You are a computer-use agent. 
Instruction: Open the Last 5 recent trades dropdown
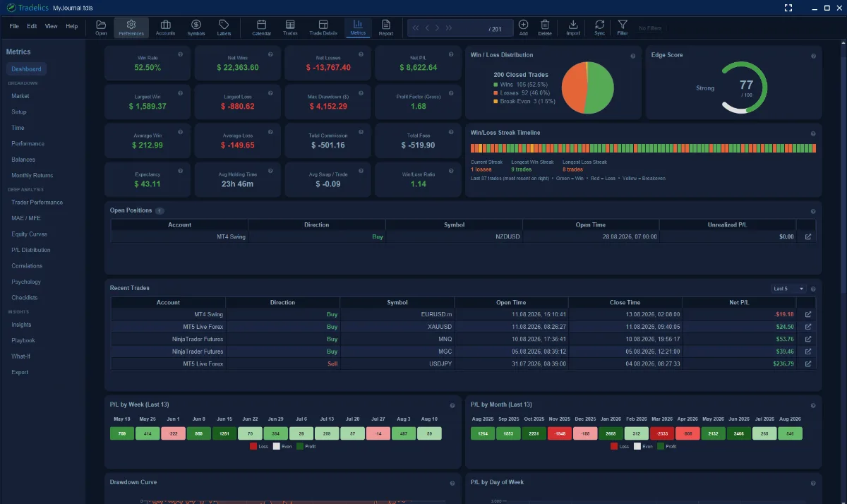point(788,289)
